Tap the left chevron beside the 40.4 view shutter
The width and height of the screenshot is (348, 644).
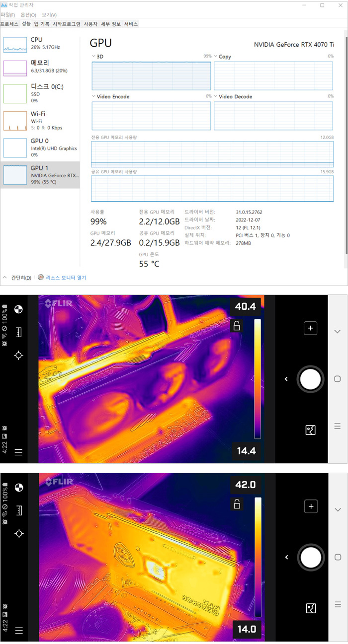[286, 379]
